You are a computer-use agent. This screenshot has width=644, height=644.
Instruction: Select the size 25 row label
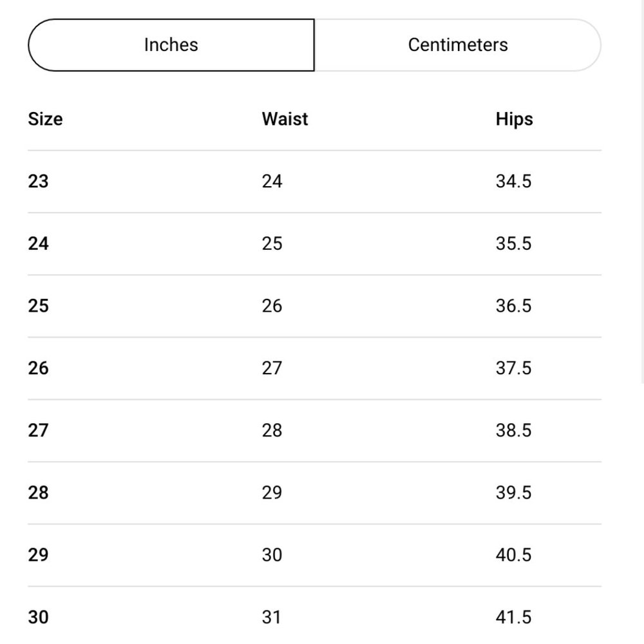[x=38, y=306]
